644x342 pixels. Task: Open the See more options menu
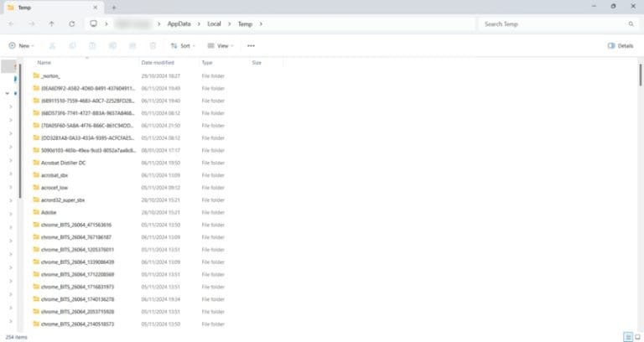251,46
